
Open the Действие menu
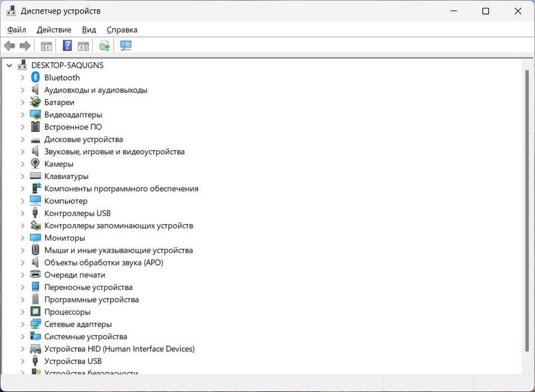pos(54,30)
